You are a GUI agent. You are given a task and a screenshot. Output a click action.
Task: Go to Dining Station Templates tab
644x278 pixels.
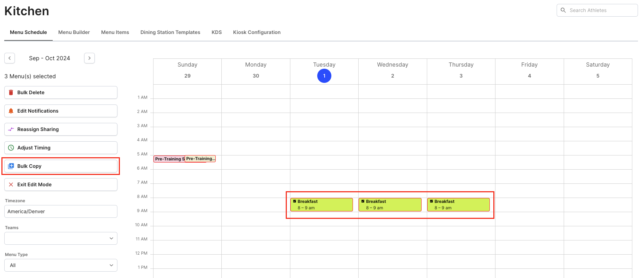[x=170, y=32]
